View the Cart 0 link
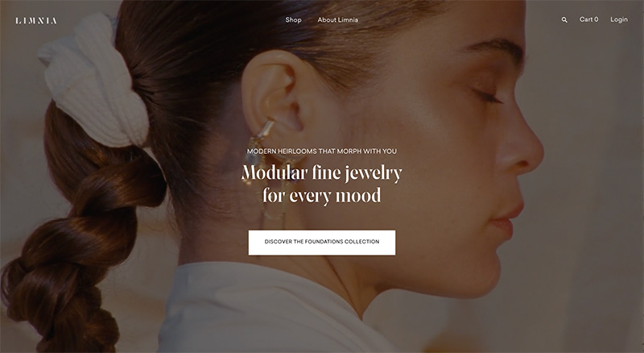The image size is (644, 353). [588, 19]
